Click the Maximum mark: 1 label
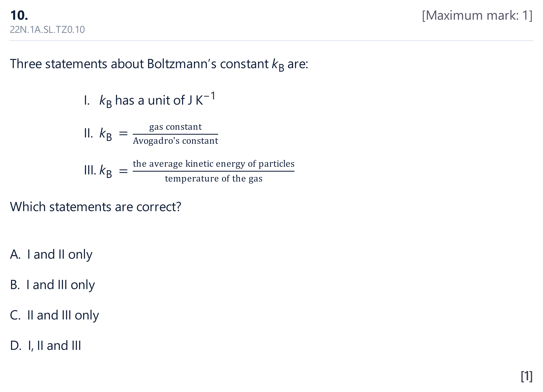This screenshot has height=392, width=543. coord(477,16)
